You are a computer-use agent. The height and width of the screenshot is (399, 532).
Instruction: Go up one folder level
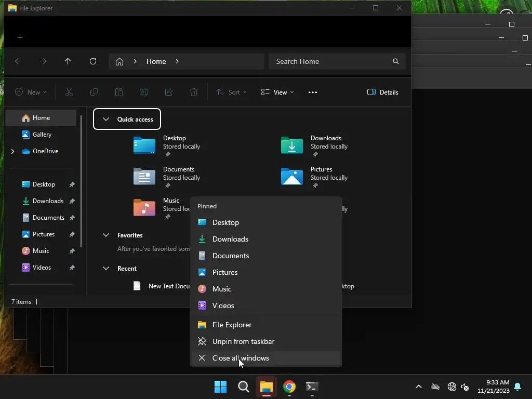pos(68,61)
